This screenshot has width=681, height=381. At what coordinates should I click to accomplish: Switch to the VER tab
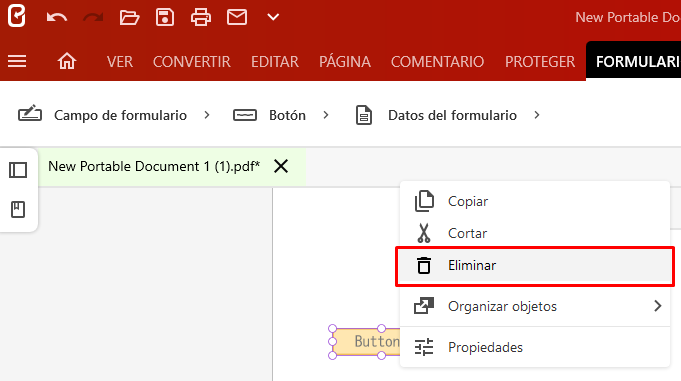(120, 62)
